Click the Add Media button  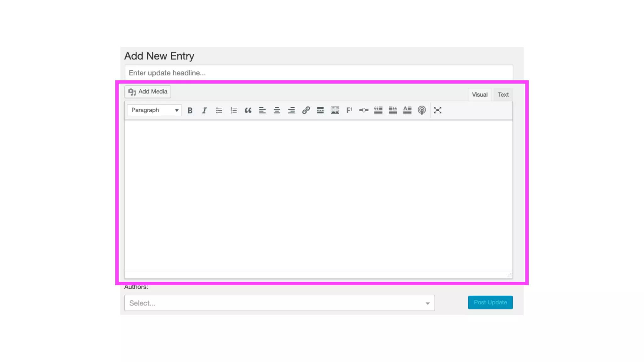click(147, 92)
